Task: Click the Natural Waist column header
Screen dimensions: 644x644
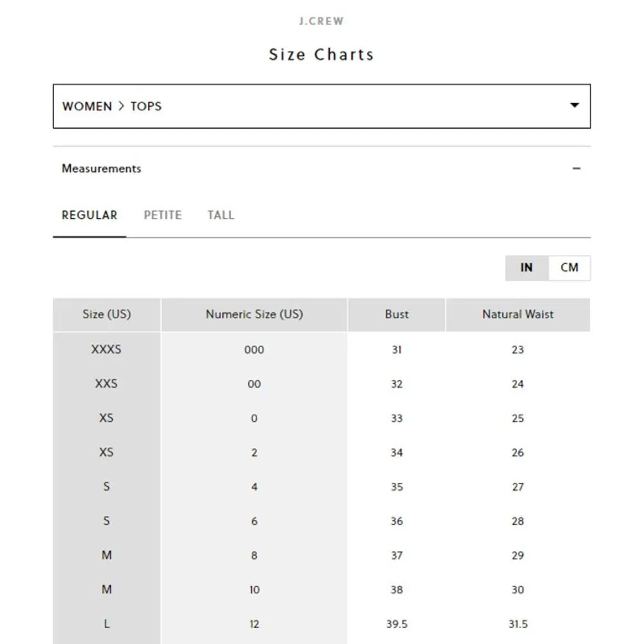Action: coord(518,315)
